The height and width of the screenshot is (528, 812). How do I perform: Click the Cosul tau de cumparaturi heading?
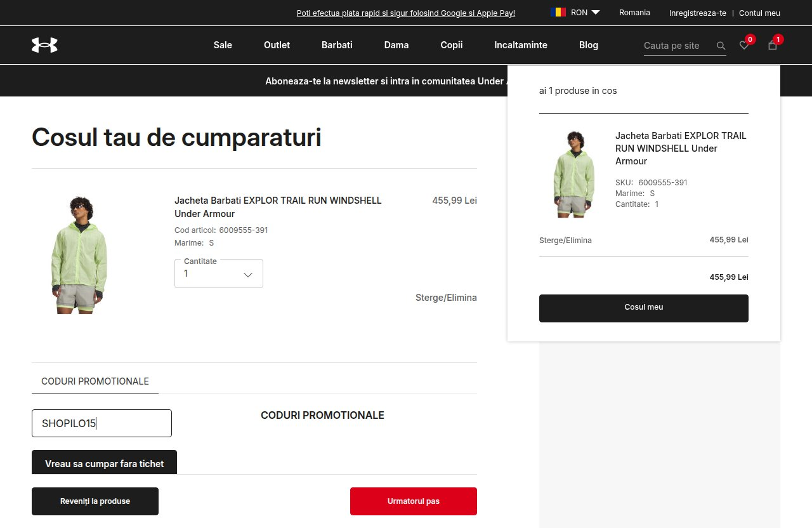coord(176,137)
